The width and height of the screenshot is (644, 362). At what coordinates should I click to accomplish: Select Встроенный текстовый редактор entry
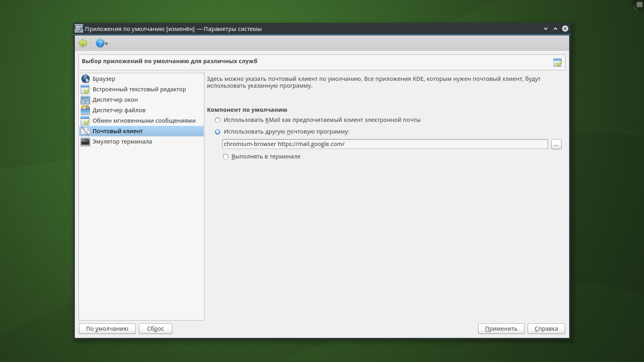tap(142, 89)
